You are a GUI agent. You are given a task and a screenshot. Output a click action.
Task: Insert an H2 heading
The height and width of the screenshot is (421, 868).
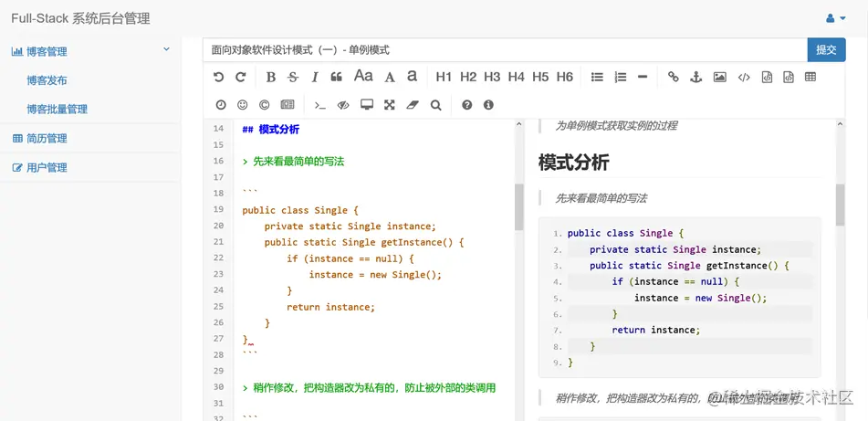(467, 77)
